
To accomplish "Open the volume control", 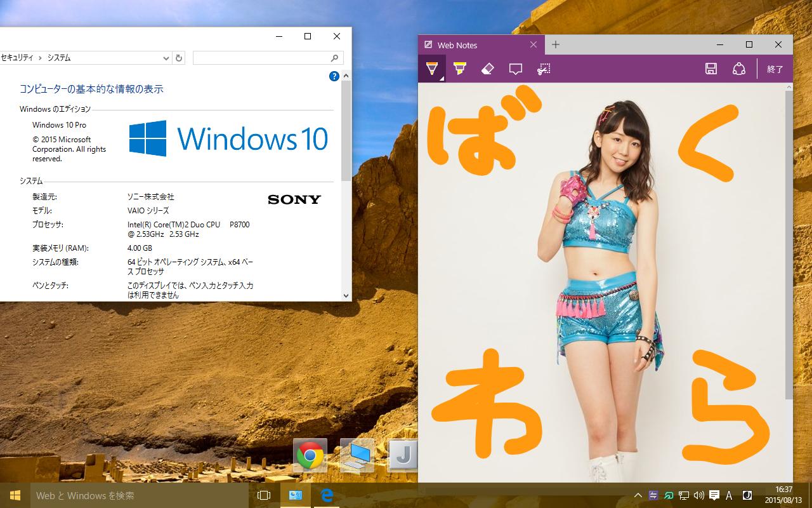I will [699, 495].
